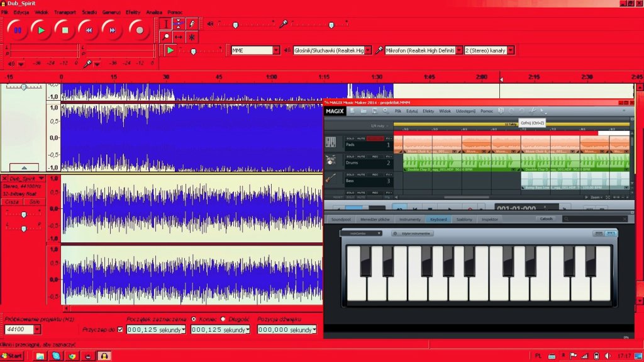The width and height of the screenshot is (644, 362).
Task: Click the Windows Start button
Action: coord(12,356)
